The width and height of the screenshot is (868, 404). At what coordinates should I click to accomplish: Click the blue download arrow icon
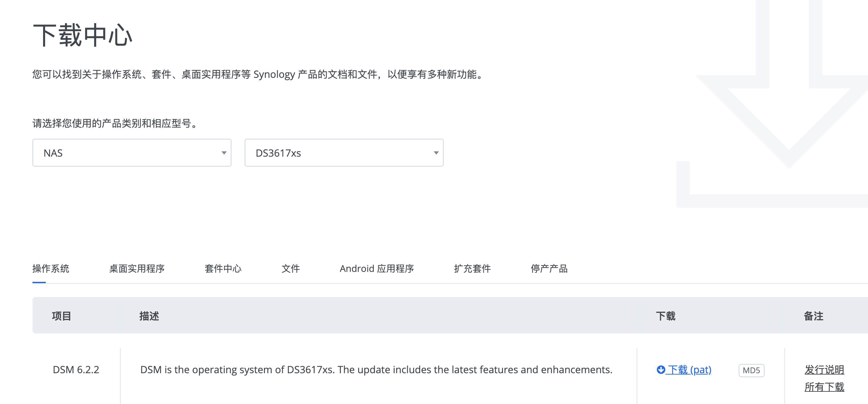pos(660,369)
